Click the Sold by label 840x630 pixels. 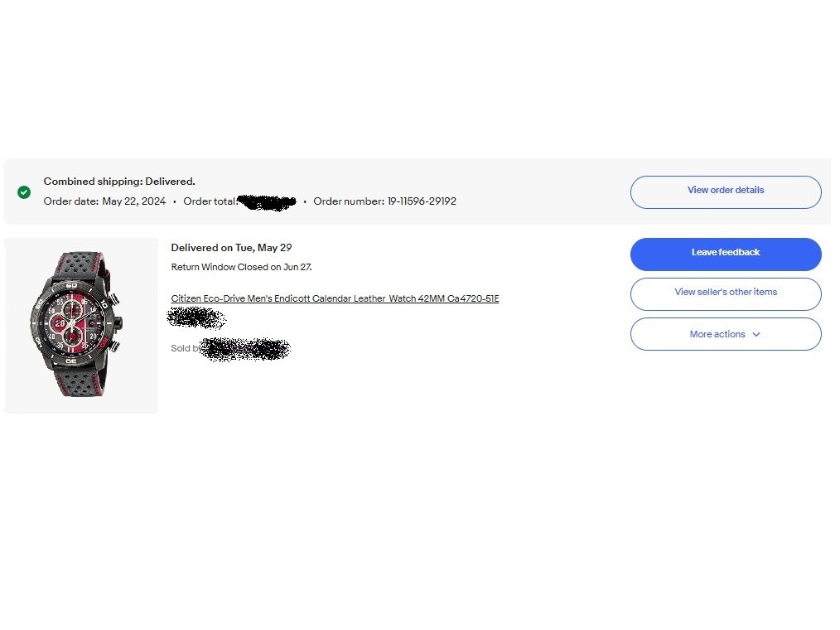[x=185, y=348]
